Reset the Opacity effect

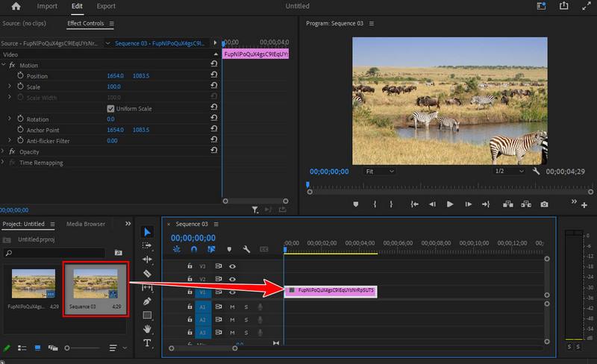214,150
